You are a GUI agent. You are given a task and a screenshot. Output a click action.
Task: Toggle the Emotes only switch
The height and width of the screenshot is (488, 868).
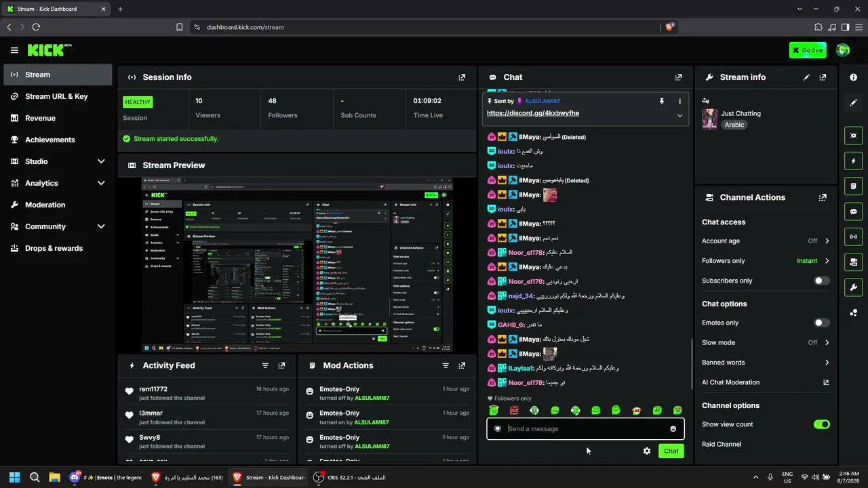[x=821, y=323]
